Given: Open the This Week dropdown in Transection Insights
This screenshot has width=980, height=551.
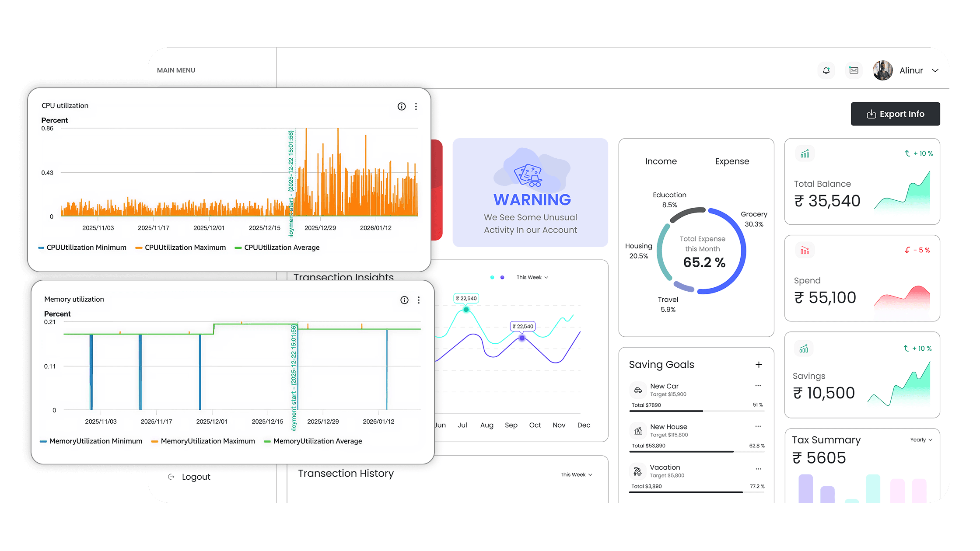Looking at the screenshot, I should [532, 277].
